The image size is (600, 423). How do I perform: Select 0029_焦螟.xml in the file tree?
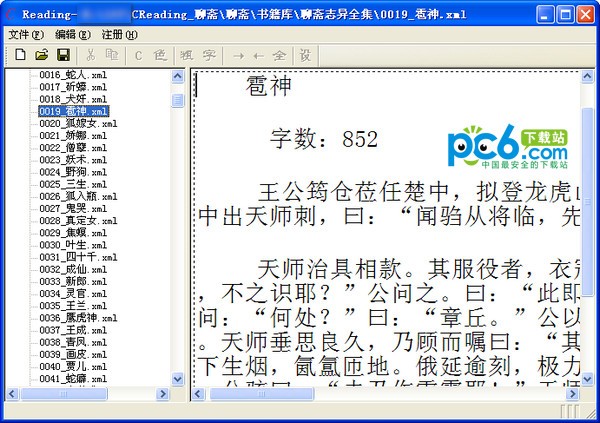point(73,233)
